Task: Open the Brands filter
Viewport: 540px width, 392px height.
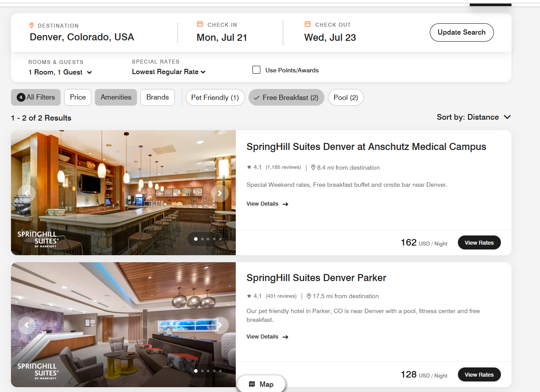Action: click(x=158, y=97)
